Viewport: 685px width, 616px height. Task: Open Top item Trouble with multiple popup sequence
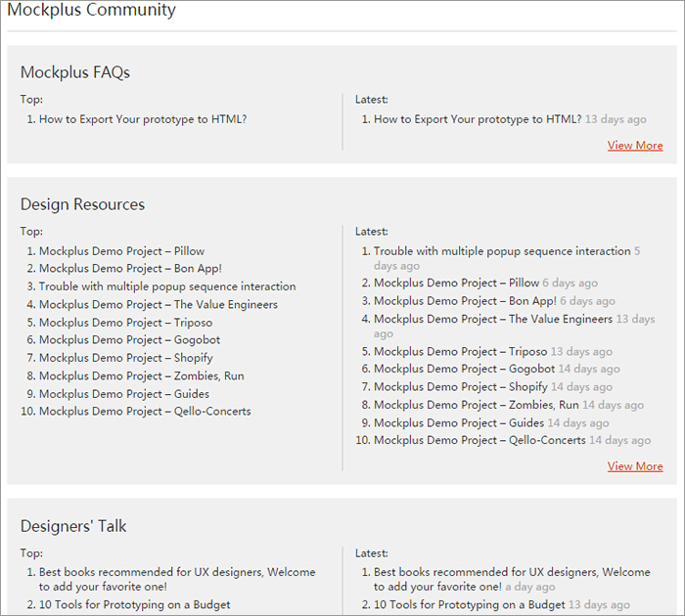tap(167, 286)
